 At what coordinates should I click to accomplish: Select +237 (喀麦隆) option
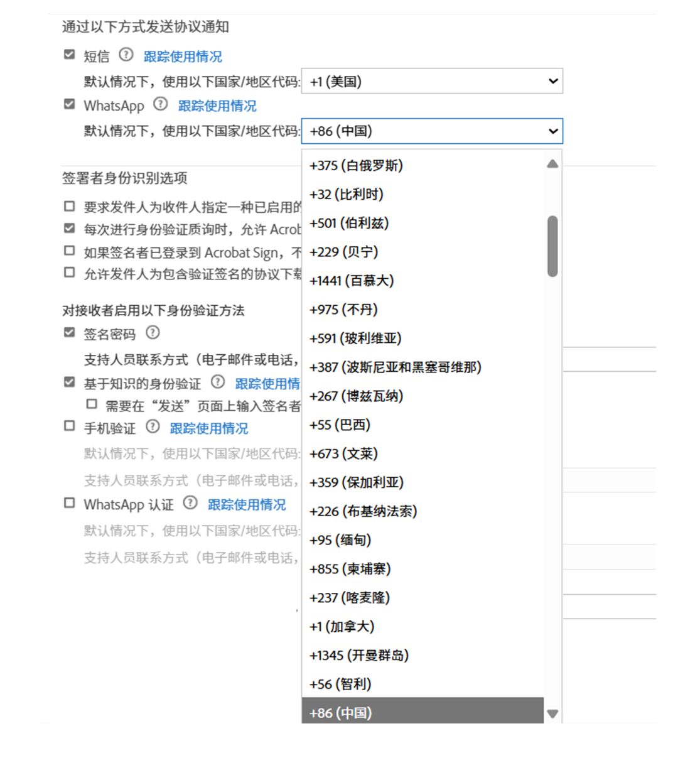(x=423, y=598)
